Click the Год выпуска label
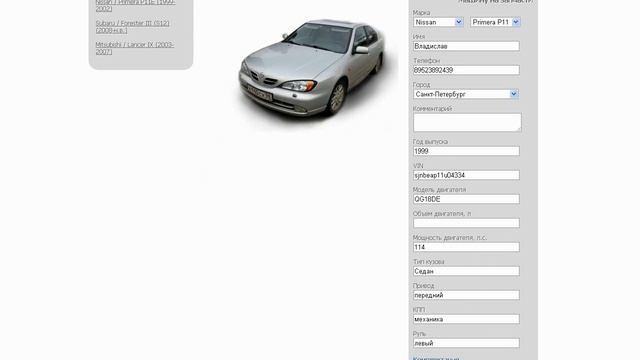The width and height of the screenshot is (640, 360). (430, 142)
